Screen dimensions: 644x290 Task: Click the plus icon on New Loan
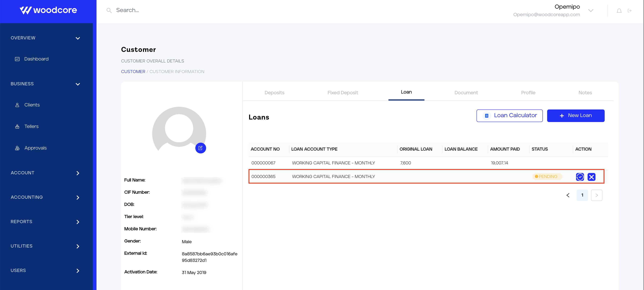pyautogui.click(x=562, y=116)
